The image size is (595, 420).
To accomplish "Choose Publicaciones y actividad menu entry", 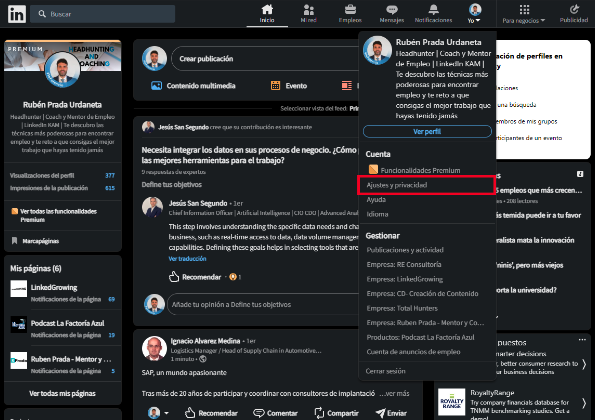I will pyautogui.click(x=405, y=250).
